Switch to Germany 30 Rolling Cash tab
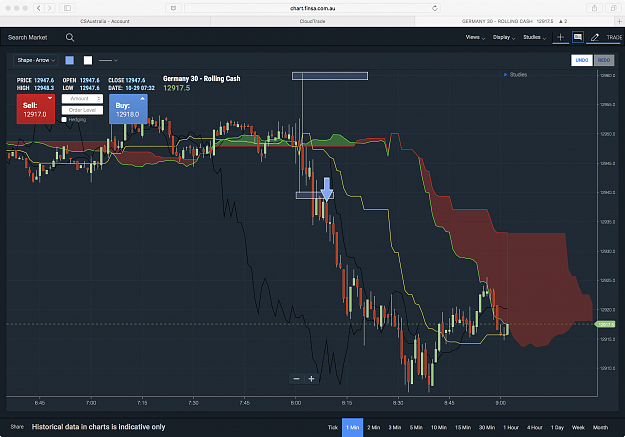 click(x=514, y=21)
